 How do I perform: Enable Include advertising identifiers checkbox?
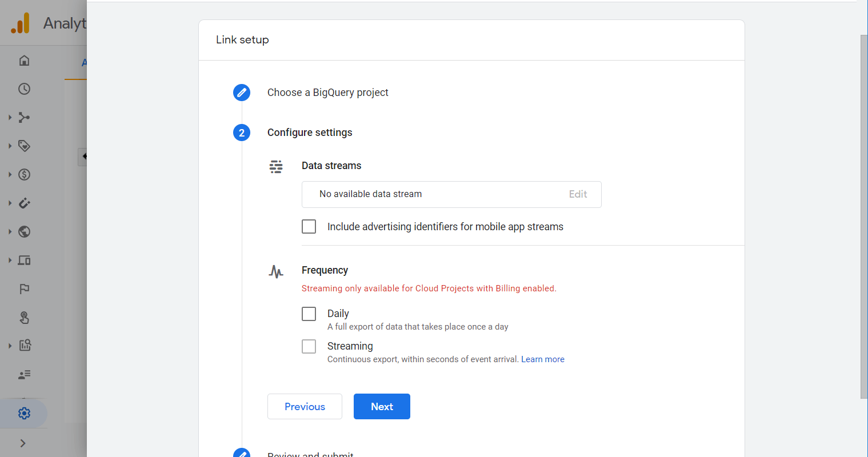[309, 227]
